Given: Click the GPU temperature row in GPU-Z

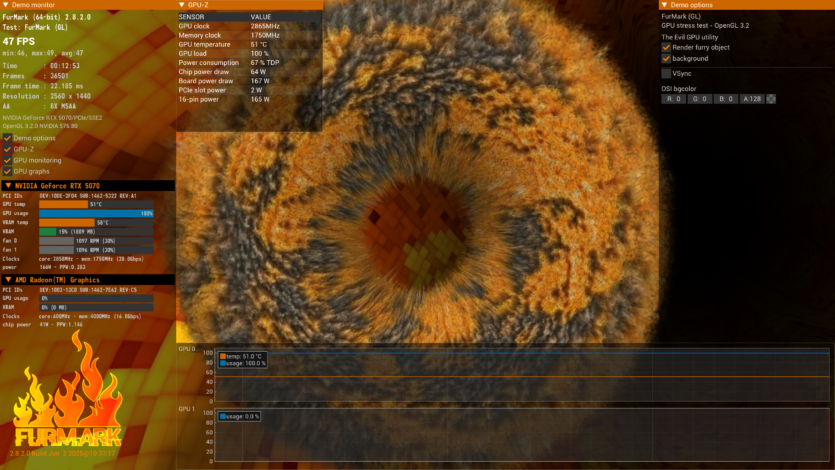Looking at the screenshot, I should [249, 44].
